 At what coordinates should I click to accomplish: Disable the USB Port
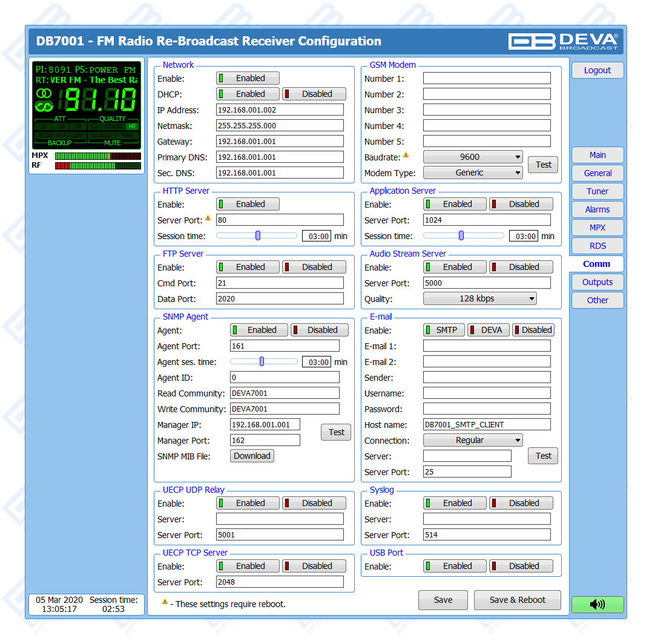click(x=521, y=566)
